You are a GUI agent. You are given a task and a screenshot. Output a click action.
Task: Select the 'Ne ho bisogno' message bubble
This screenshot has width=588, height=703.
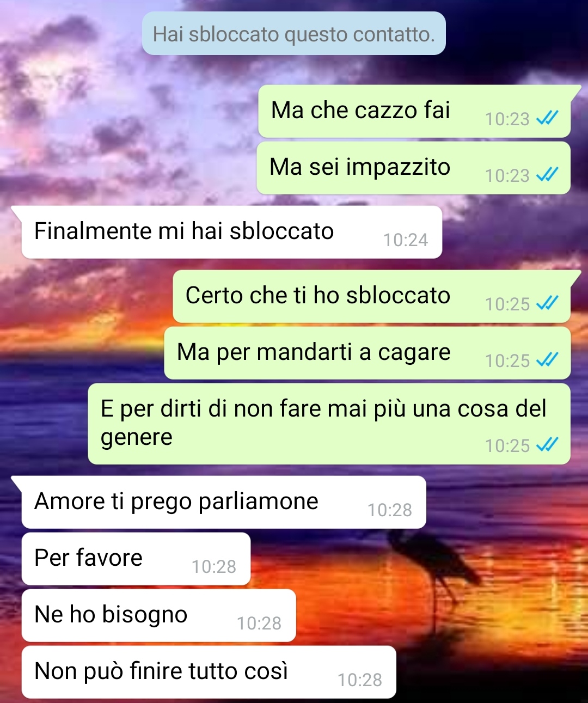(159, 615)
